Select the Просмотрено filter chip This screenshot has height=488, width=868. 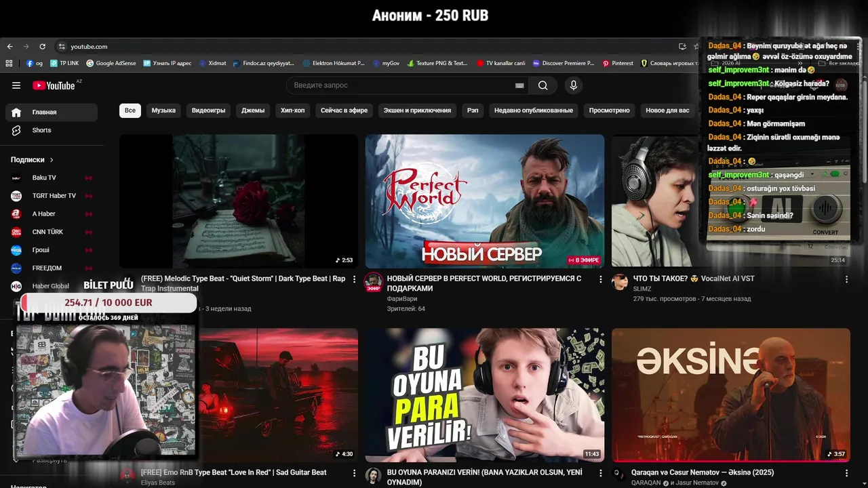coord(609,110)
